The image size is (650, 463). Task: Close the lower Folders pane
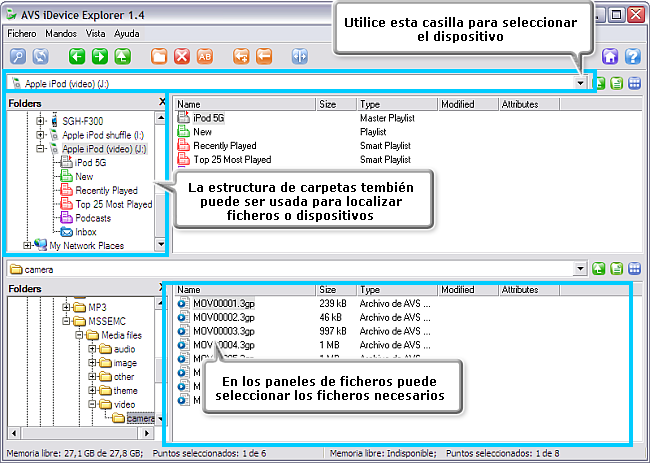tap(162, 287)
